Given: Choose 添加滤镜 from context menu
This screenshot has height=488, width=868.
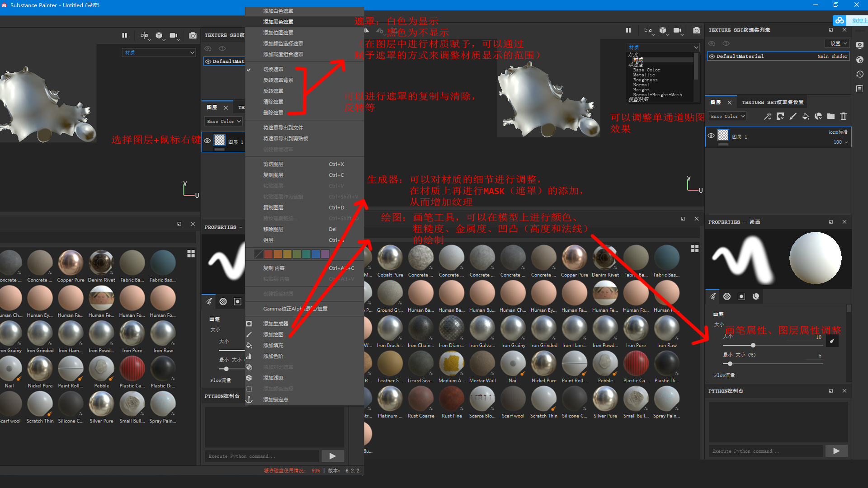Looking at the screenshot, I should (305, 378).
